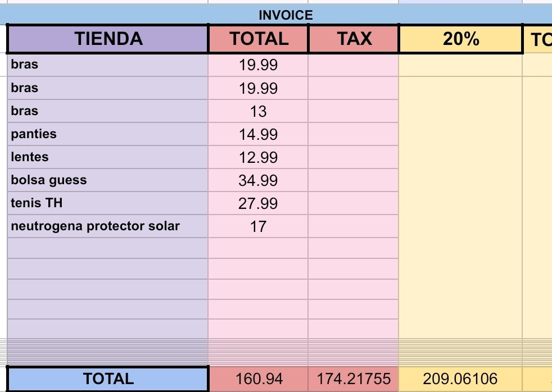This screenshot has height=392, width=552.
Task: Click the cell with value 17
Action: [258, 226]
